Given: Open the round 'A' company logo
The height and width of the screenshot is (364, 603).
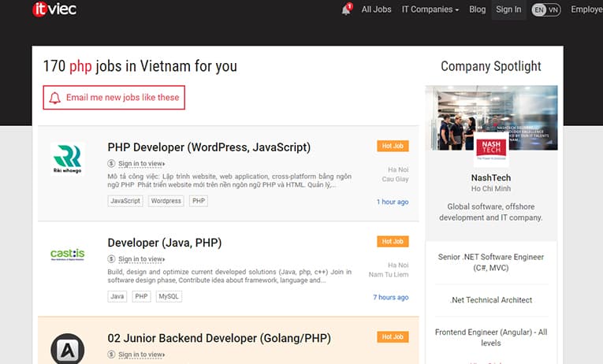Looking at the screenshot, I should [x=68, y=348].
